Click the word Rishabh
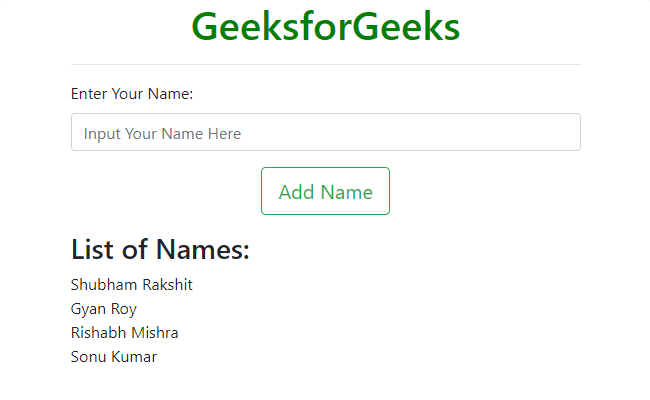 click(98, 333)
